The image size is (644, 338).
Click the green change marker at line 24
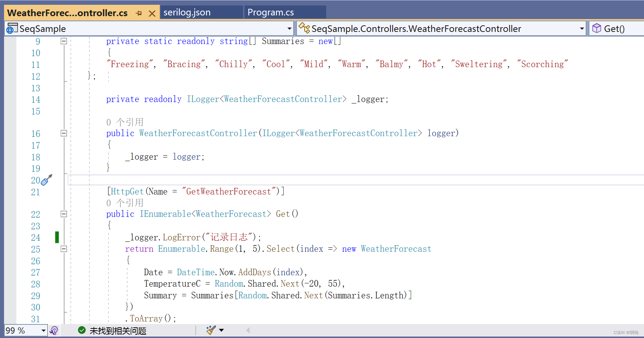[57, 237]
